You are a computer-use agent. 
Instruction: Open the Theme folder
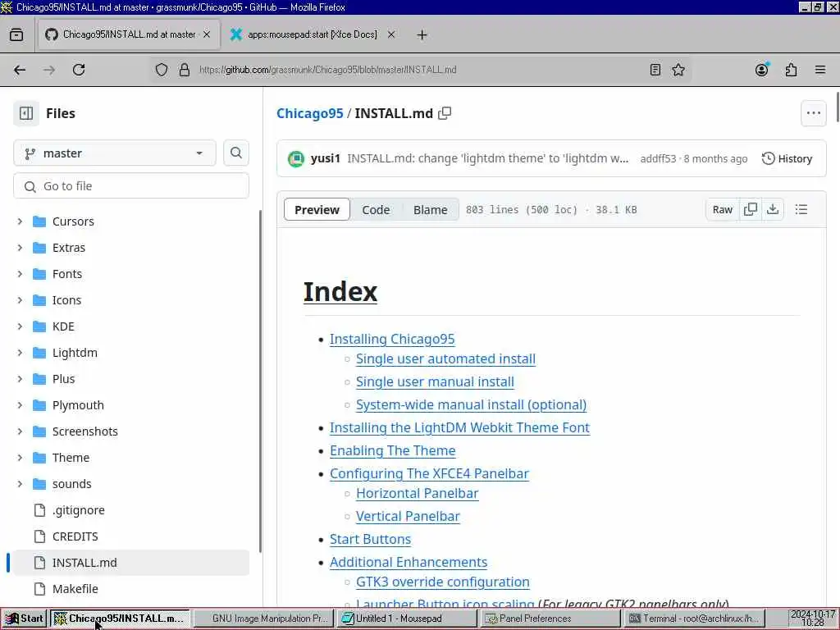pyautogui.click(x=71, y=458)
